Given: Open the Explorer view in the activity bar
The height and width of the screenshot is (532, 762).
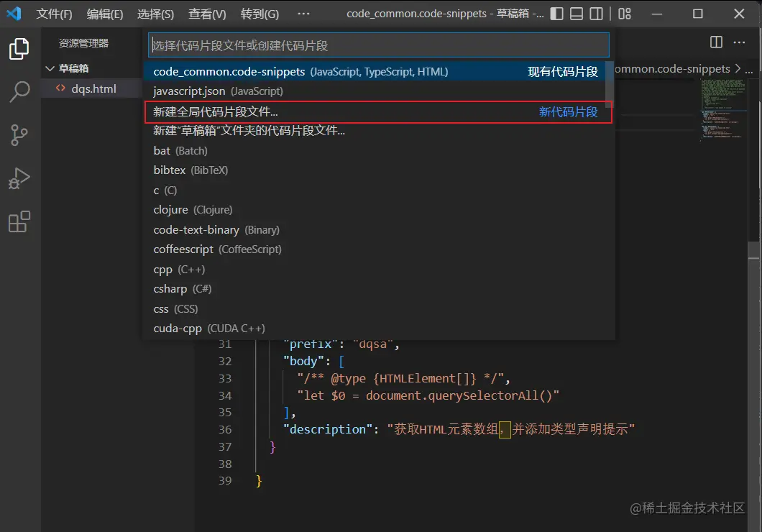Looking at the screenshot, I should coord(19,48).
